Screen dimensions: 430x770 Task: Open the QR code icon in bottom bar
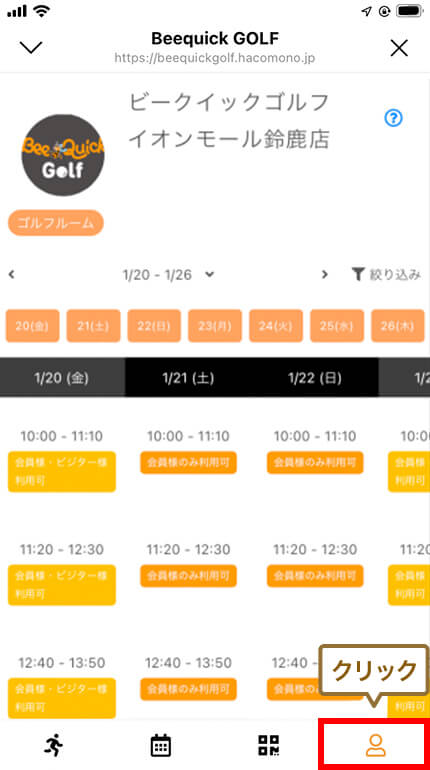pyautogui.click(x=269, y=745)
